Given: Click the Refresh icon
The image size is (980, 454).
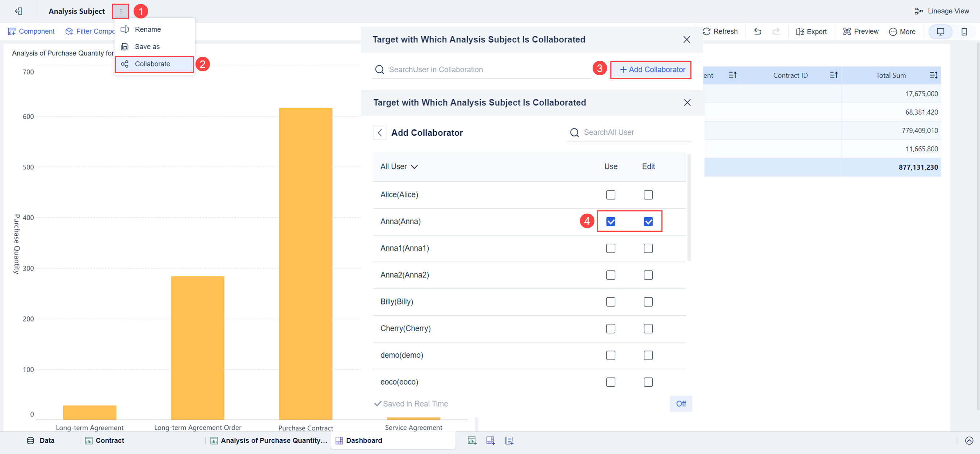Looking at the screenshot, I should coord(720,31).
